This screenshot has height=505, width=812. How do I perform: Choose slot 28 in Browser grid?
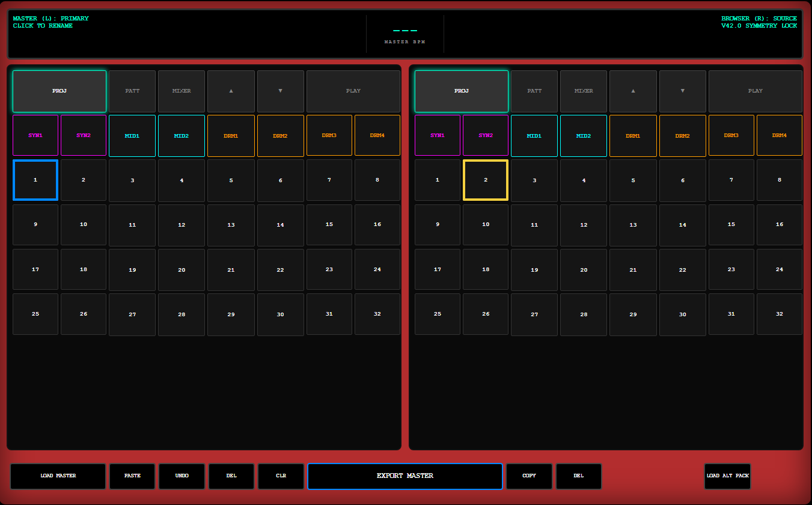pos(584,314)
